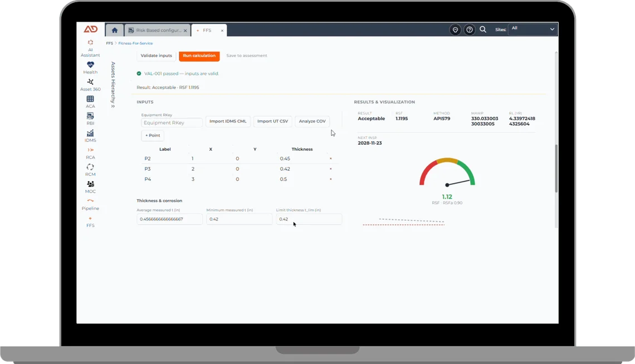Click the Fitness-For-Service breadcrumb
The height and width of the screenshot is (364, 635).
coord(136,43)
